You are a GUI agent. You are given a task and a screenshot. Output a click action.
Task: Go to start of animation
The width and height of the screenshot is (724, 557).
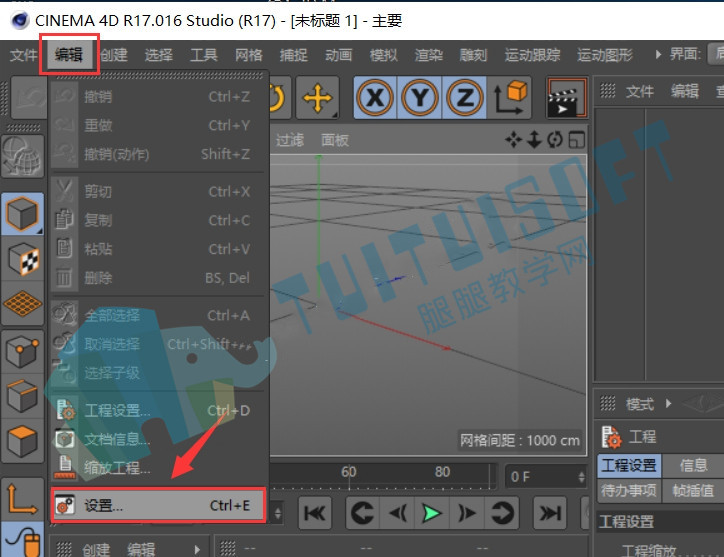tap(315, 513)
